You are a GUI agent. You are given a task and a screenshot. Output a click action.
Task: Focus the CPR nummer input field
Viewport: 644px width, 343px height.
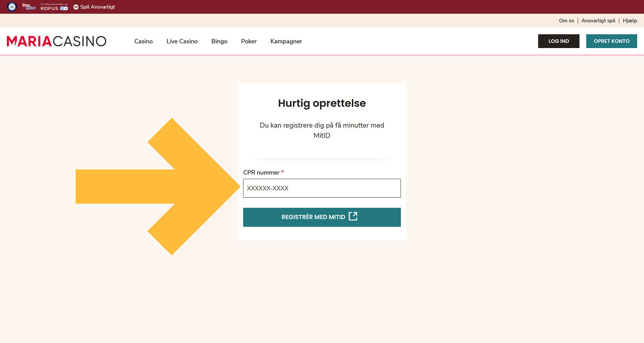point(322,188)
